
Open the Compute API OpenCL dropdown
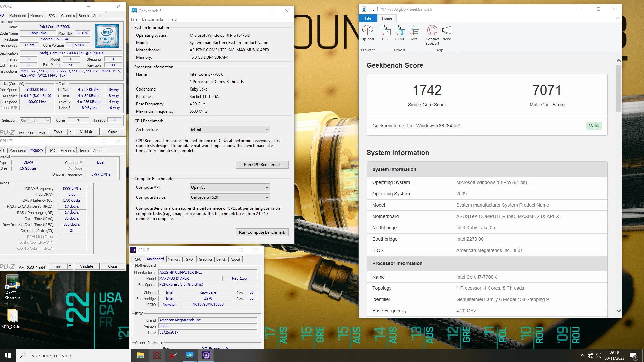229,187
